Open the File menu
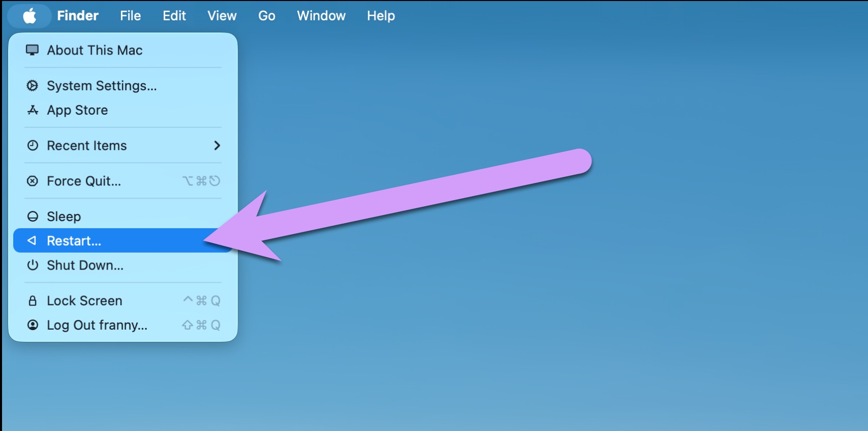 coord(130,16)
